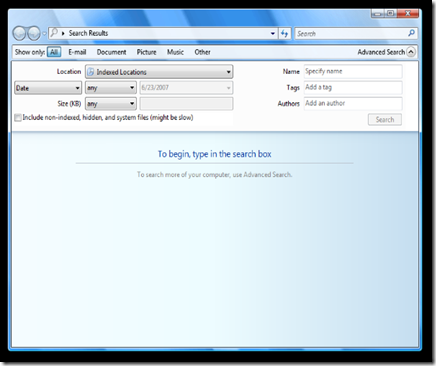The image size is (436, 366).
Task: Click the Specify name field
Action: (353, 71)
